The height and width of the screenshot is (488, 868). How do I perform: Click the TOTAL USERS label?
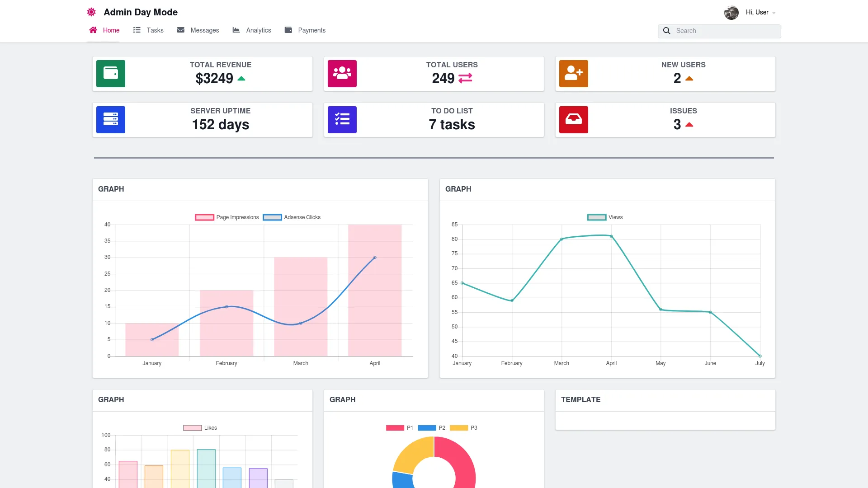(x=452, y=65)
